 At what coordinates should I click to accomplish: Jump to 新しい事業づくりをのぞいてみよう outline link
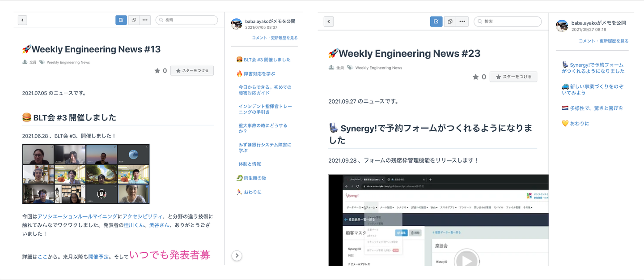[x=593, y=90]
